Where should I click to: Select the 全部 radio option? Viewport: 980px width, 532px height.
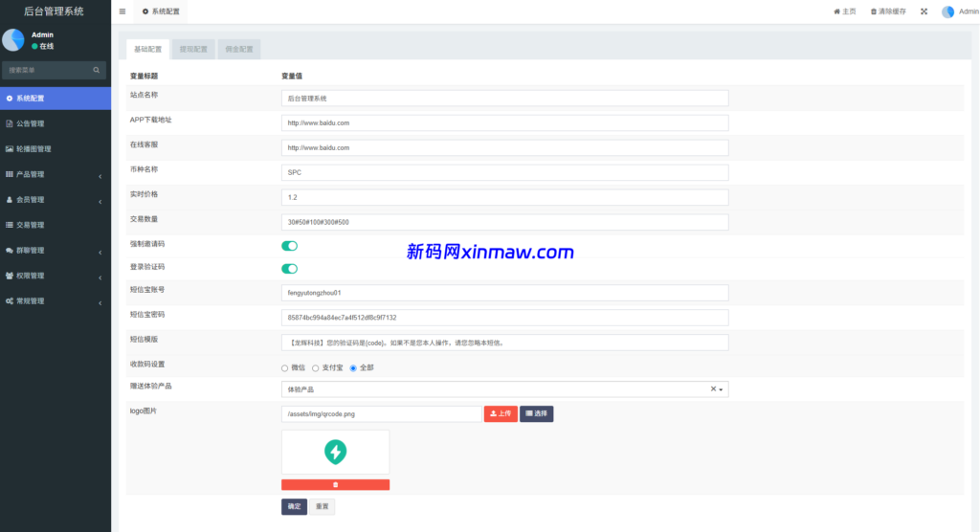pos(353,368)
